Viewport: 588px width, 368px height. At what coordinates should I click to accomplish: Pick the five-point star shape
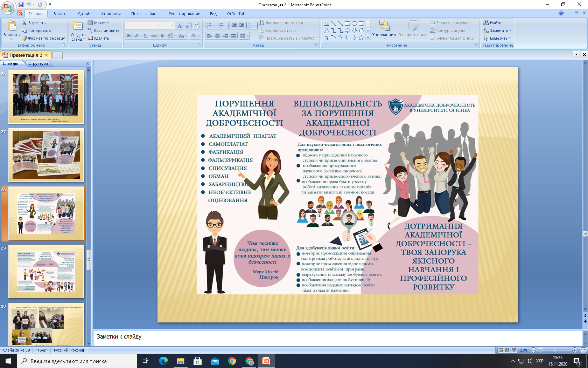(x=361, y=38)
